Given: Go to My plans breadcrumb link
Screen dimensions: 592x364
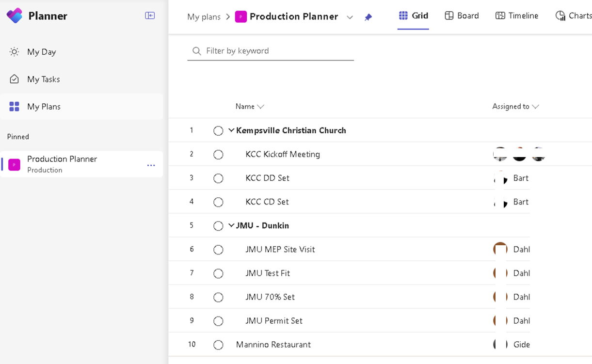Looking at the screenshot, I should click(x=204, y=17).
